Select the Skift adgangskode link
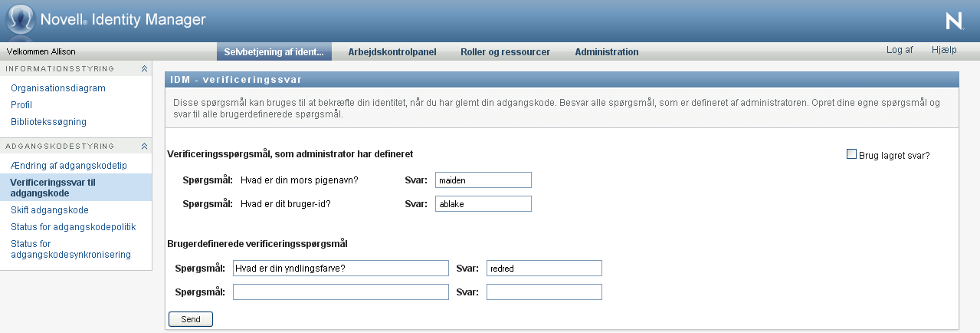Image resolution: width=980 pixels, height=333 pixels. click(x=50, y=210)
